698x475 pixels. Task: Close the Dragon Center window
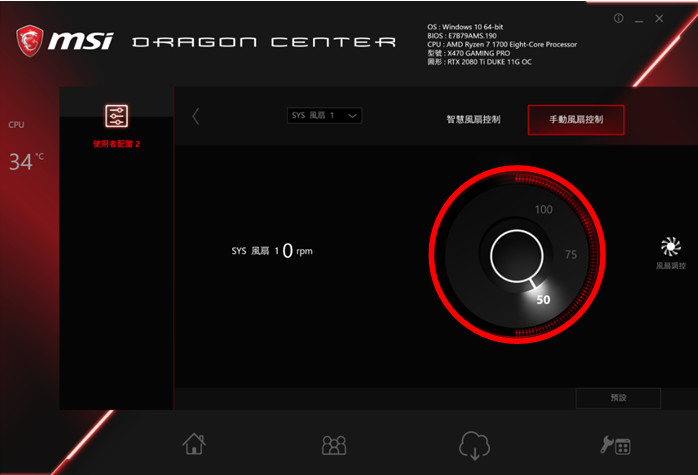tap(659, 18)
